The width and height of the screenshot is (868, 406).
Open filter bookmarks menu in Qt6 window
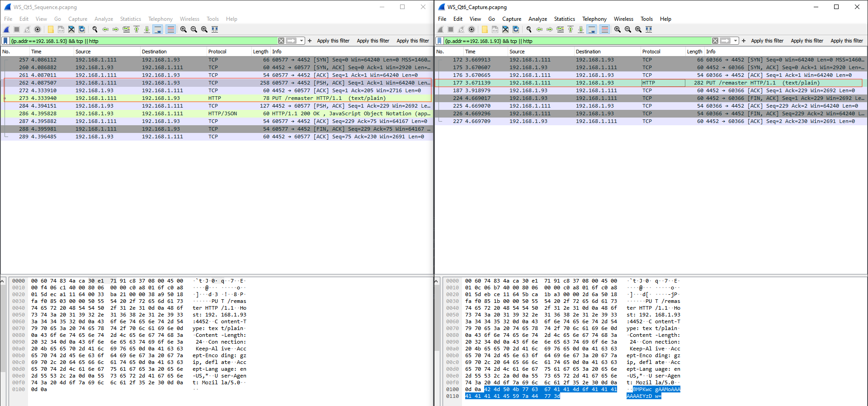coord(439,41)
